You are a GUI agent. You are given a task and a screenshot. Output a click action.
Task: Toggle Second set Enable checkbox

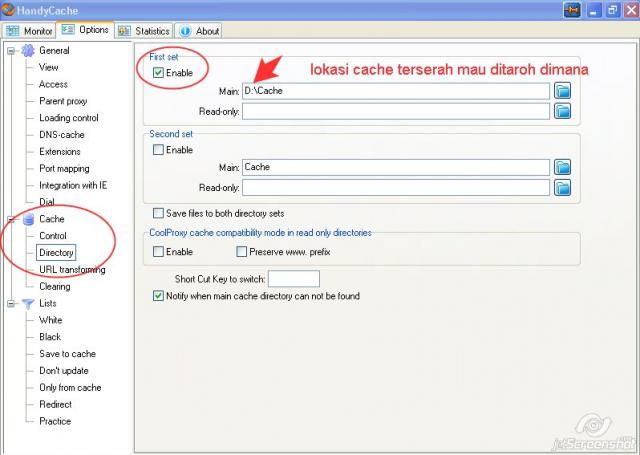[x=158, y=150]
